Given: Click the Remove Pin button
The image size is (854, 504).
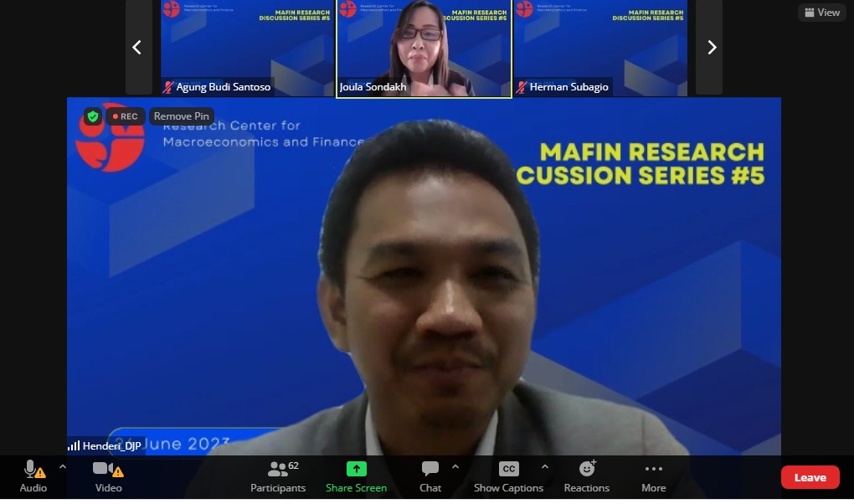Looking at the screenshot, I should point(182,116).
